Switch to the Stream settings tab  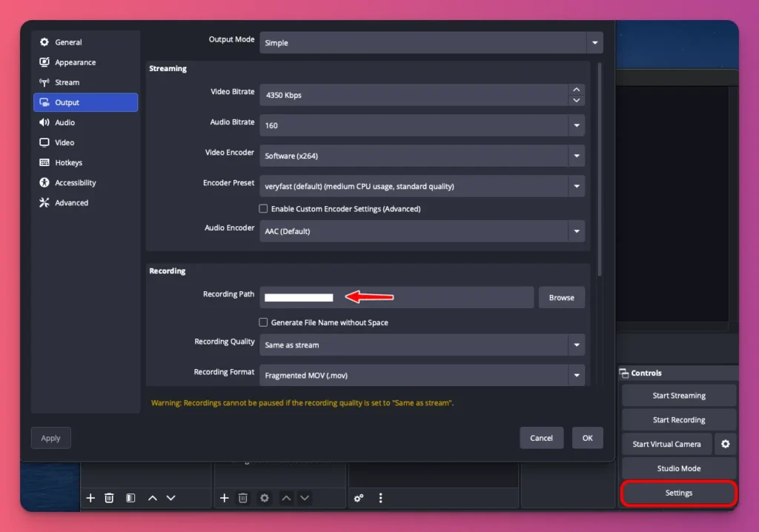(67, 82)
